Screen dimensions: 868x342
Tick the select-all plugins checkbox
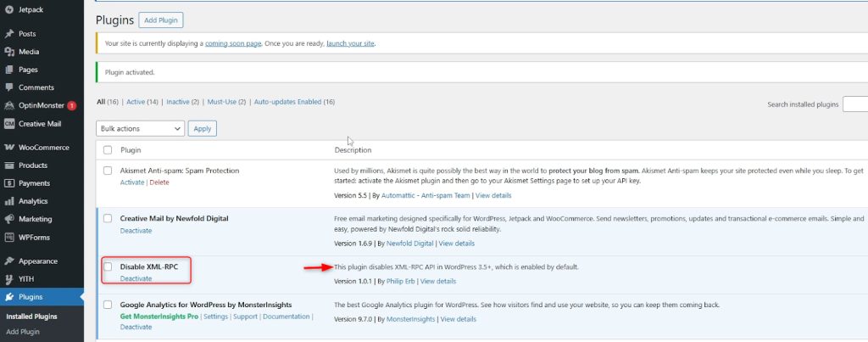click(x=108, y=149)
